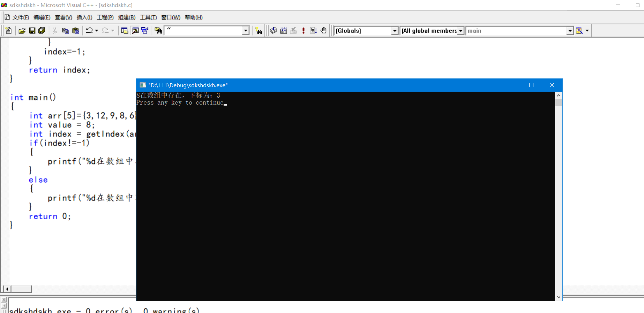
Task: Click the build result '0 error(s)' output line
Action: click(104, 310)
